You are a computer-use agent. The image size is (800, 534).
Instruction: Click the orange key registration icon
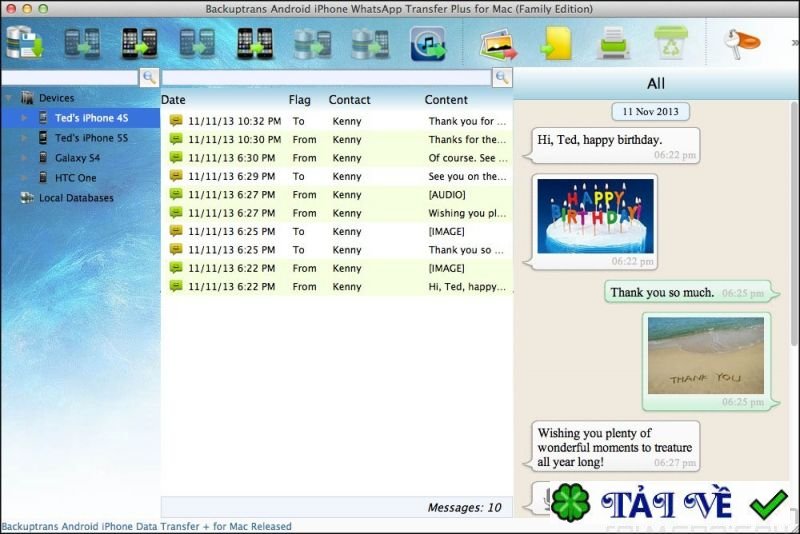[x=741, y=42]
